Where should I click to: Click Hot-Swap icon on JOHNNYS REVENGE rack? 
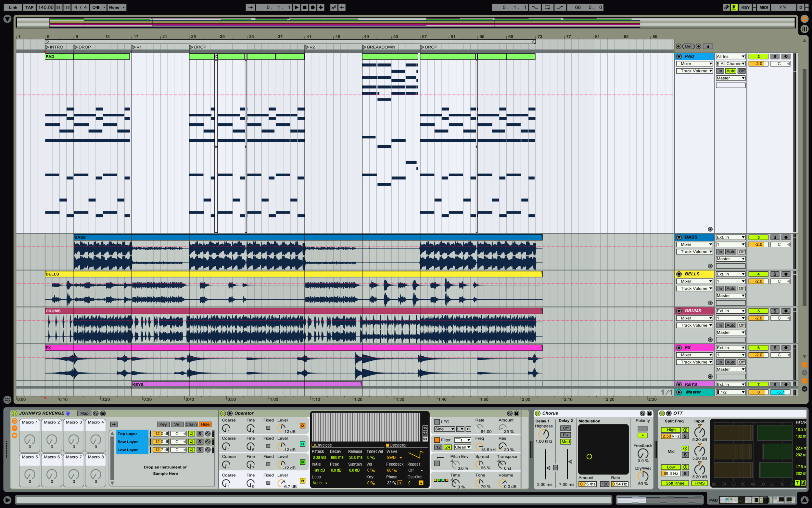coord(96,413)
